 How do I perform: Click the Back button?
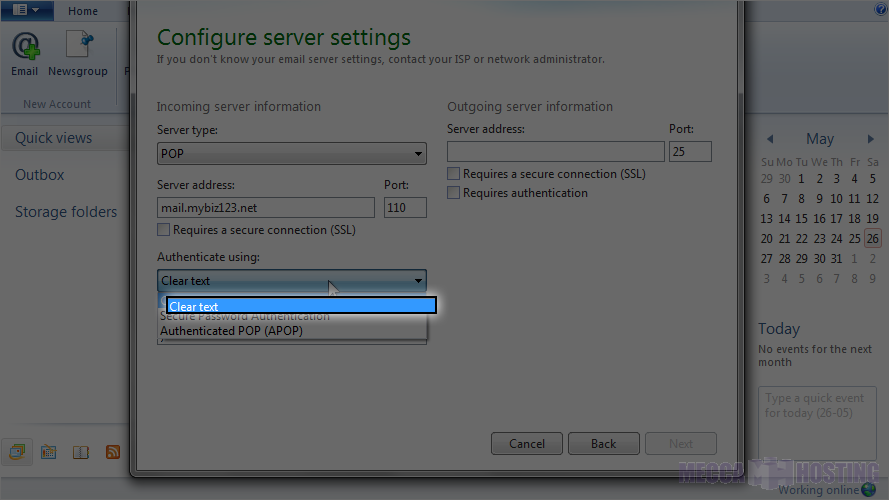pyautogui.click(x=603, y=444)
